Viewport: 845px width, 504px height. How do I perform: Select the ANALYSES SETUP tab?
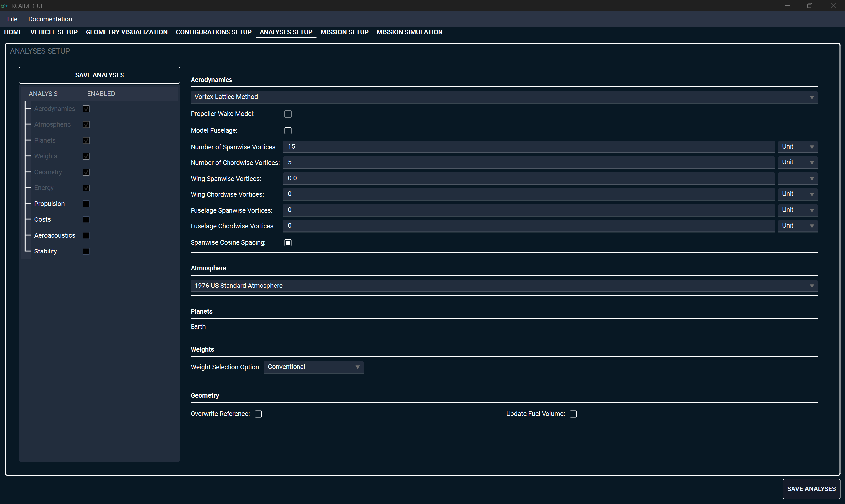(286, 32)
